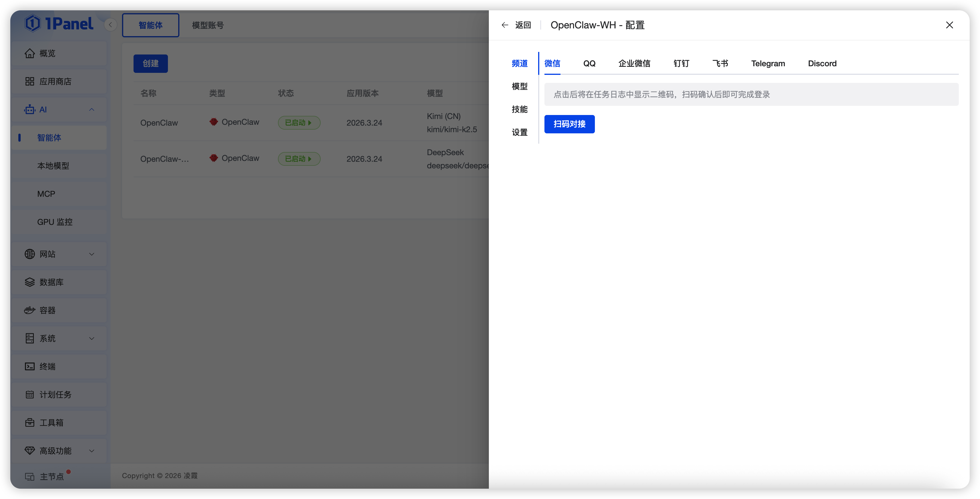Open the 数据库 database icon

pyautogui.click(x=30, y=282)
